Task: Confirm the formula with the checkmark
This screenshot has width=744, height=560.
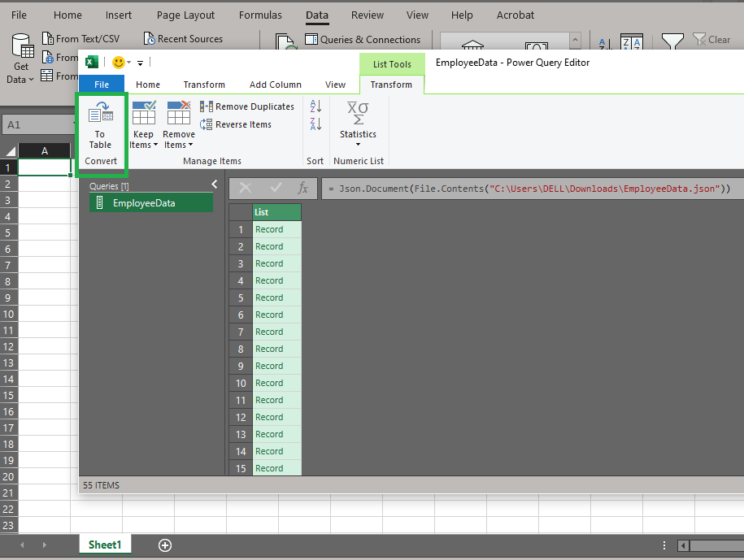Action: [x=276, y=189]
